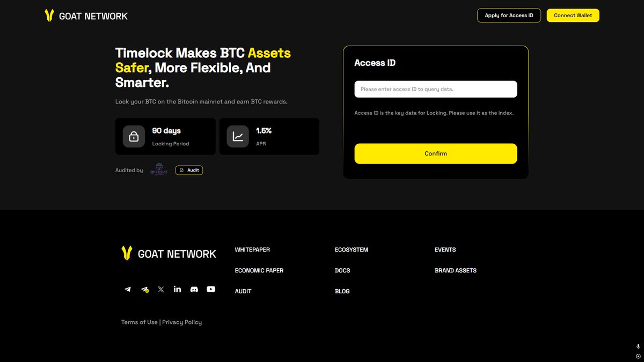Click Apply for Access ID button
644x362 pixels.
509,16
